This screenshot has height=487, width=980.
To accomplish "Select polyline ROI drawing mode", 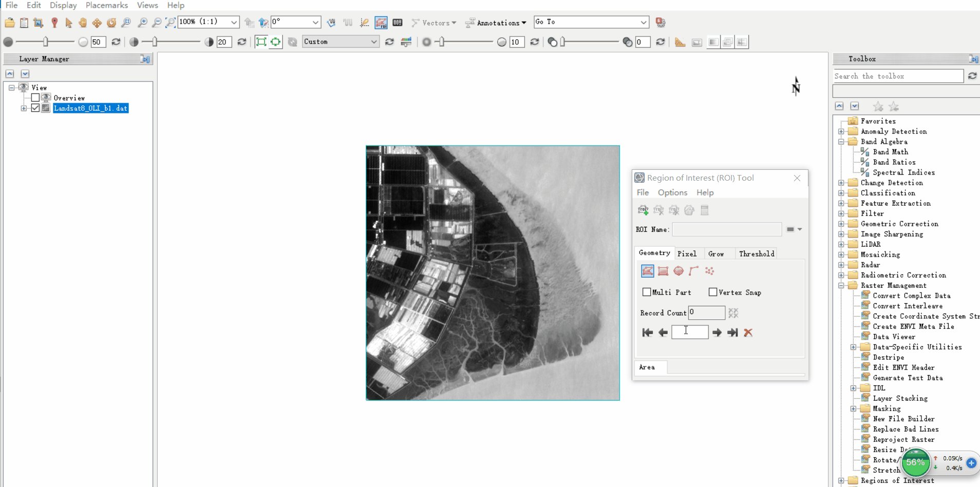I will tap(694, 271).
